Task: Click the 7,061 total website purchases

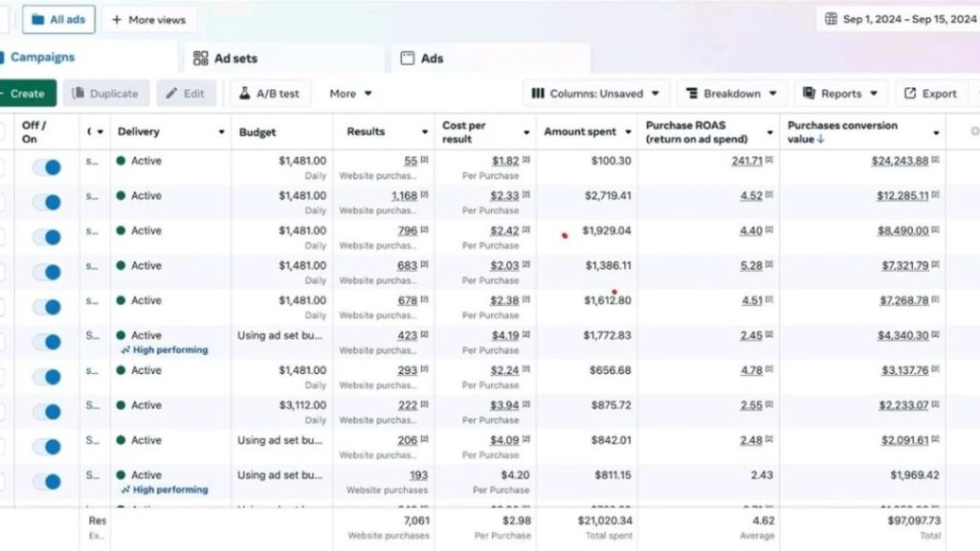Action: (416, 520)
